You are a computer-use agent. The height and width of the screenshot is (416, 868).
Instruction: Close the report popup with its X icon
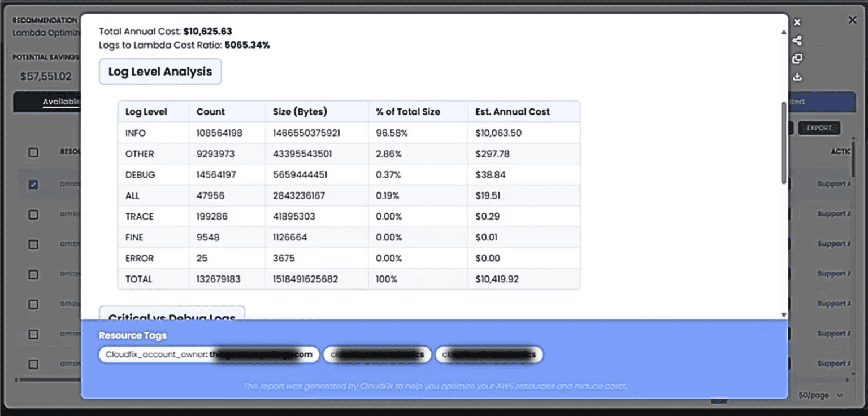[797, 21]
